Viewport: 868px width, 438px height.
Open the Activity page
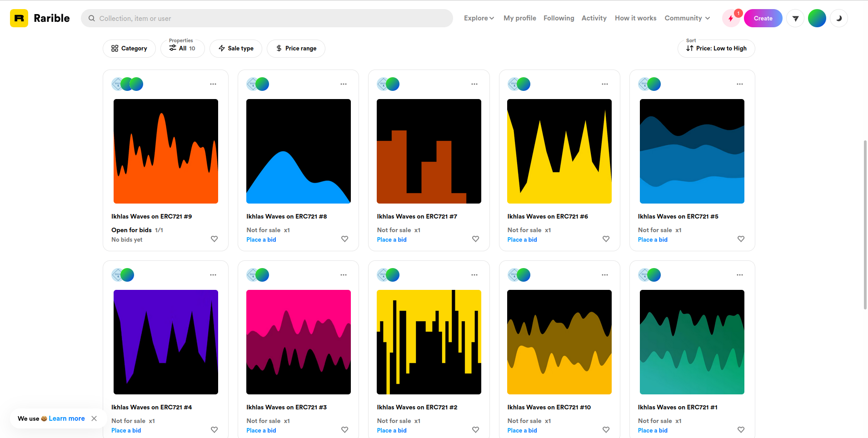tap(594, 18)
